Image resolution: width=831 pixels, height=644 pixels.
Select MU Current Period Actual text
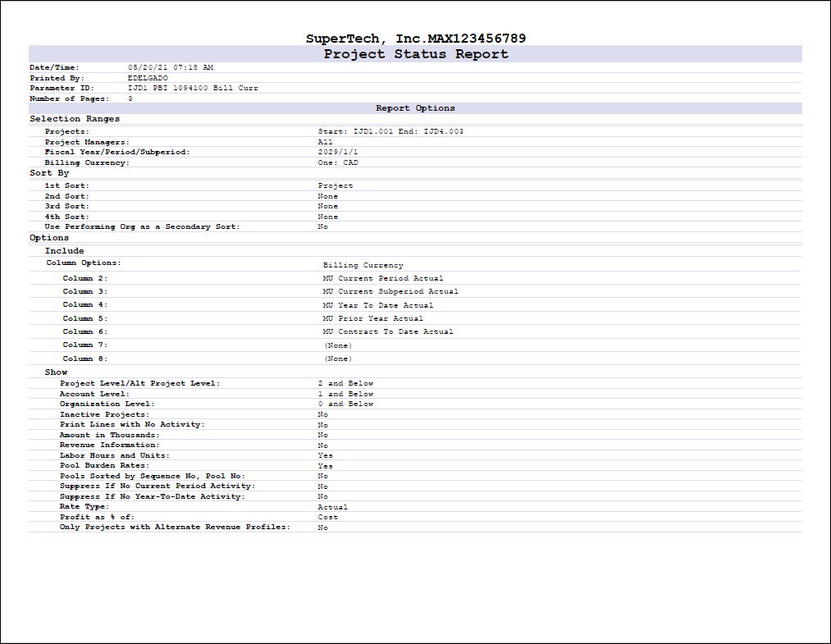tap(383, 279)
